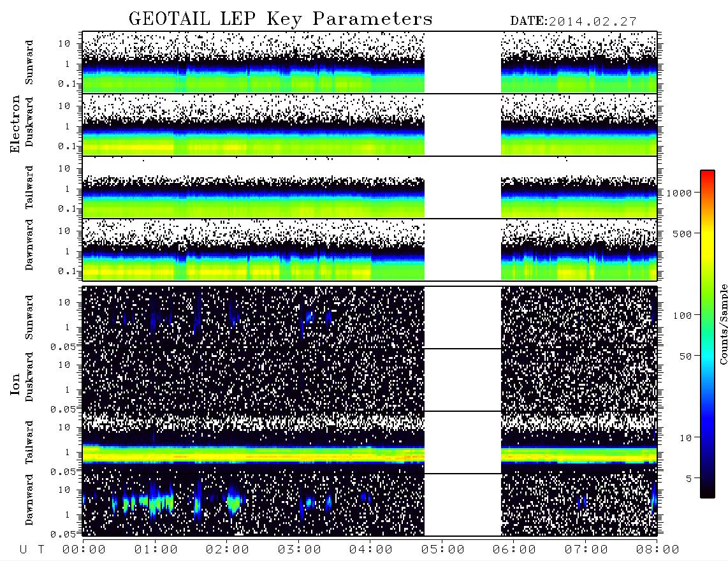Click the black bottom of the colorbar
This screenshot has height=561, width=728.
click(x=708, y=492)
